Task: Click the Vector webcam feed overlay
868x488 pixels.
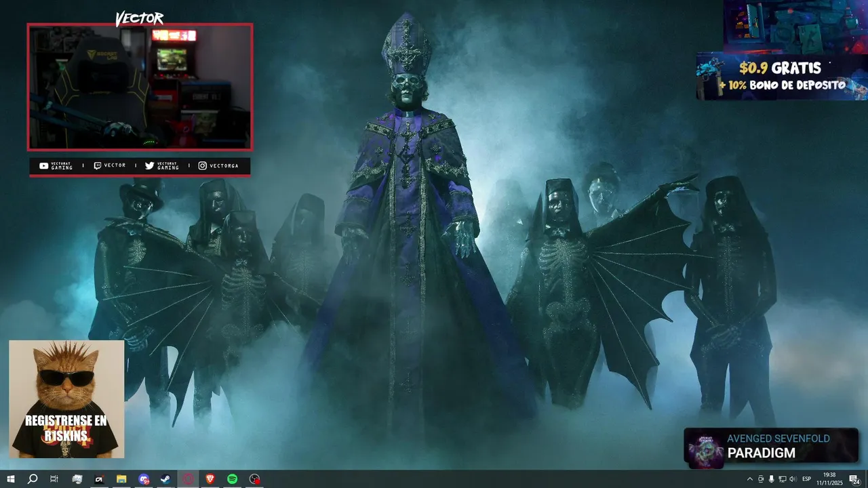Action: [140, 87]
